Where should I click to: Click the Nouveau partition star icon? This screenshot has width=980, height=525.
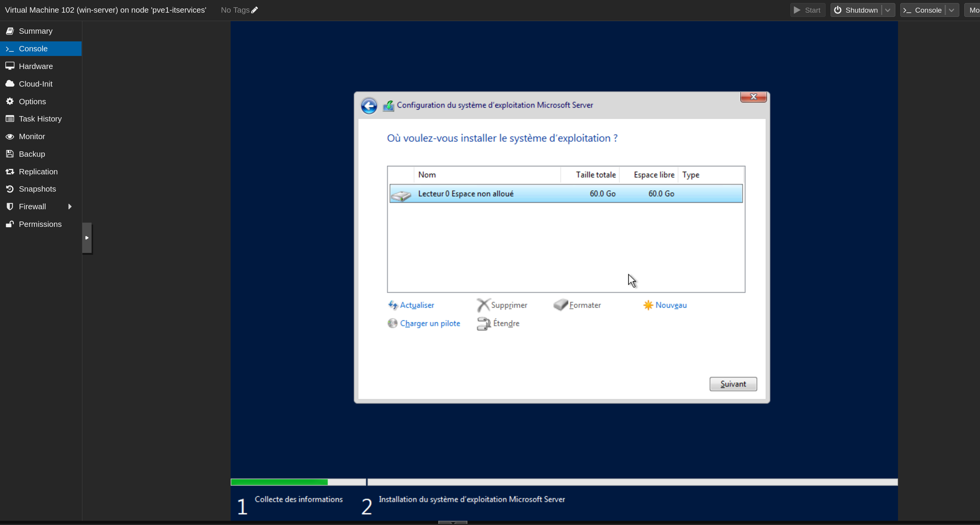coord(648,305)
